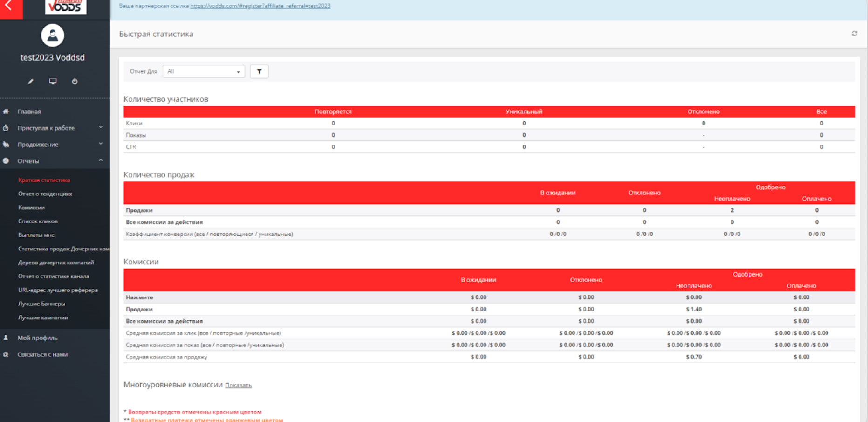
Task: Click the red back arrow icon
Action: pos(9,7)
